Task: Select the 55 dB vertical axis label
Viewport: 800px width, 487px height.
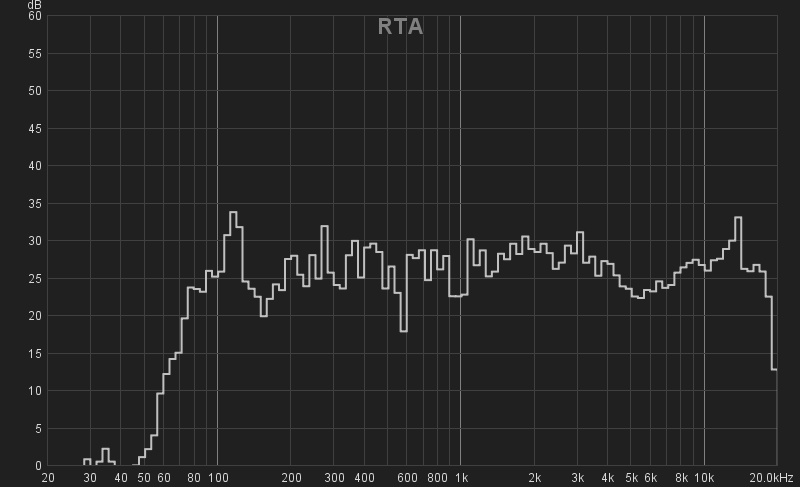Action: coord(35,54)
